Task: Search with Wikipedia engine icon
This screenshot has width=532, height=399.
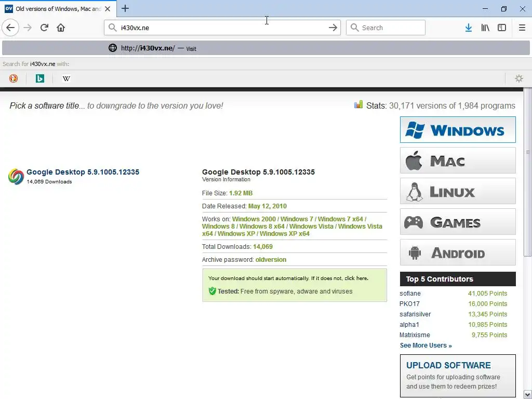Action: pos(66,79)
